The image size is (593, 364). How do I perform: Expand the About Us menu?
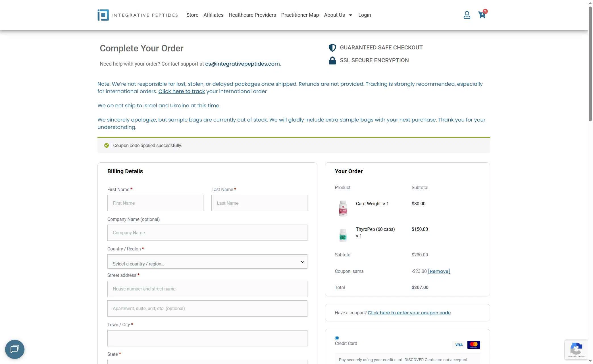[x=338, y=15]
